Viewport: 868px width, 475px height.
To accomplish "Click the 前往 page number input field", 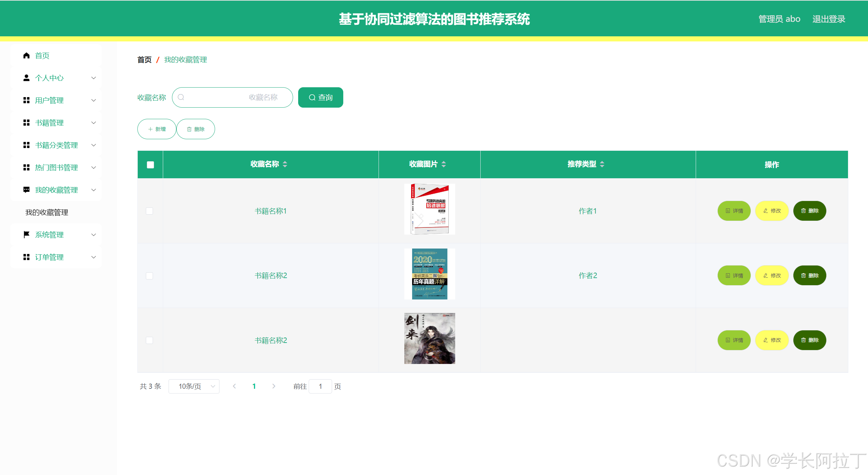I will point(320,386).
